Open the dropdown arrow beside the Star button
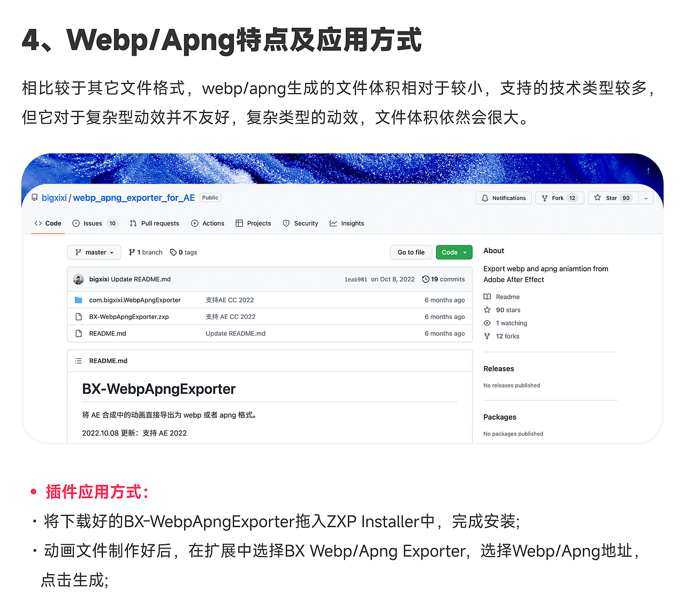Screen dimensions: 685x616 point(645,197)
